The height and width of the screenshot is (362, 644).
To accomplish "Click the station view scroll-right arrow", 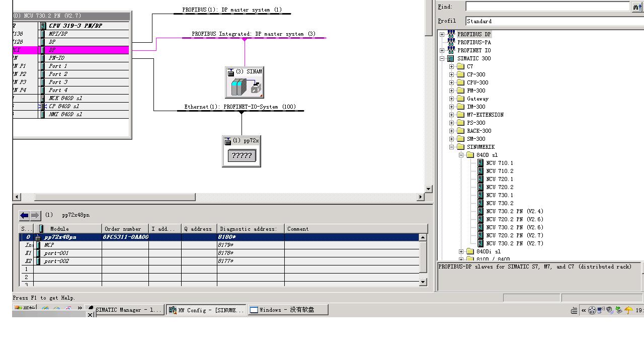I will pos(421,197).
